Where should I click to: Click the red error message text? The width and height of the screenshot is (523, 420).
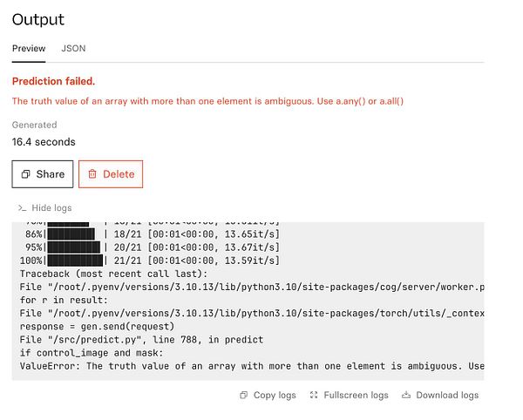[x=207, y=101]
